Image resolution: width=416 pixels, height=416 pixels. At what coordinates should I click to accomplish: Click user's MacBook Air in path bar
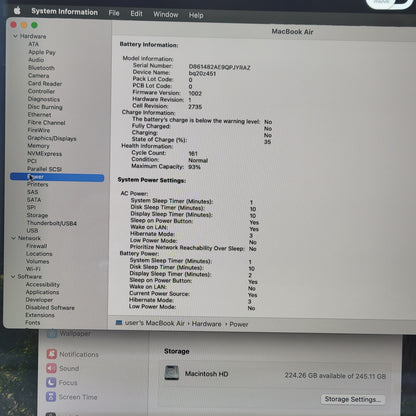pyautogui.click(x=155, y=323)
